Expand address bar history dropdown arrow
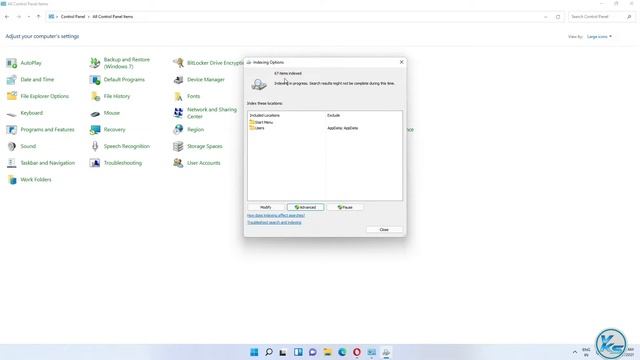 pyautogui.click(x=546, y=17)
